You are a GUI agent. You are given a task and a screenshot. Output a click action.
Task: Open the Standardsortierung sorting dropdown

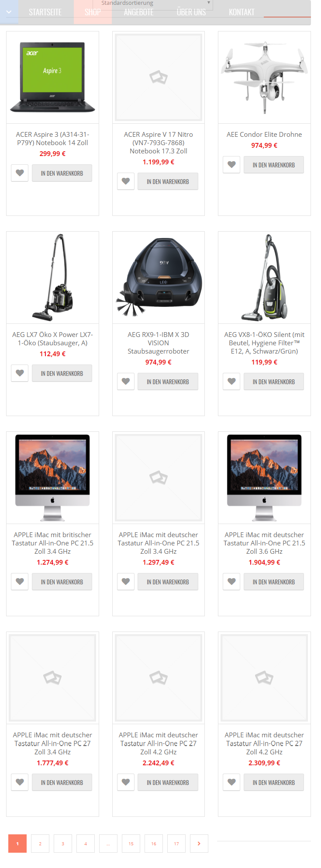(x=153, y=3)
